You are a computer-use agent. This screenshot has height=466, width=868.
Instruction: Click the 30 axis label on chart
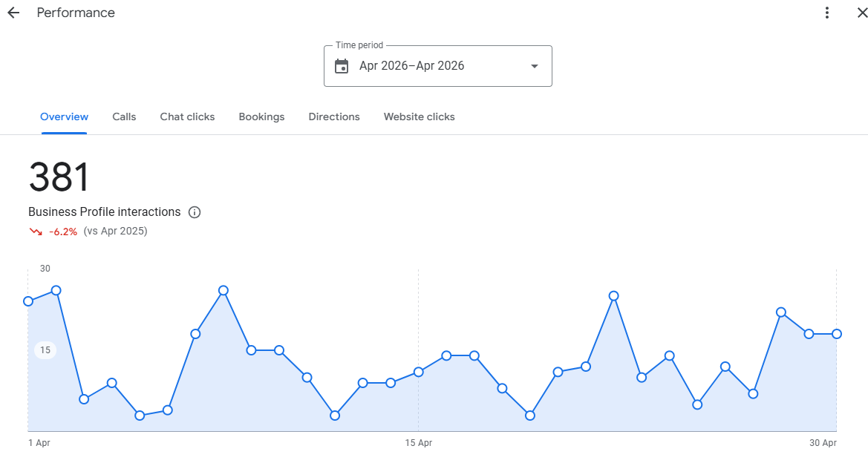pyautogui.click(x=45, y=269)
